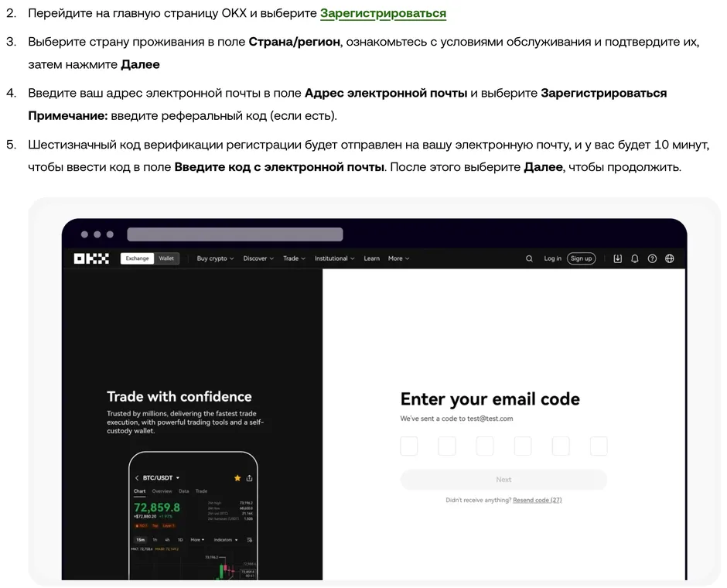Click the fourth email code digit box
This screenshot has width=727, height=588.
(523, 446)
